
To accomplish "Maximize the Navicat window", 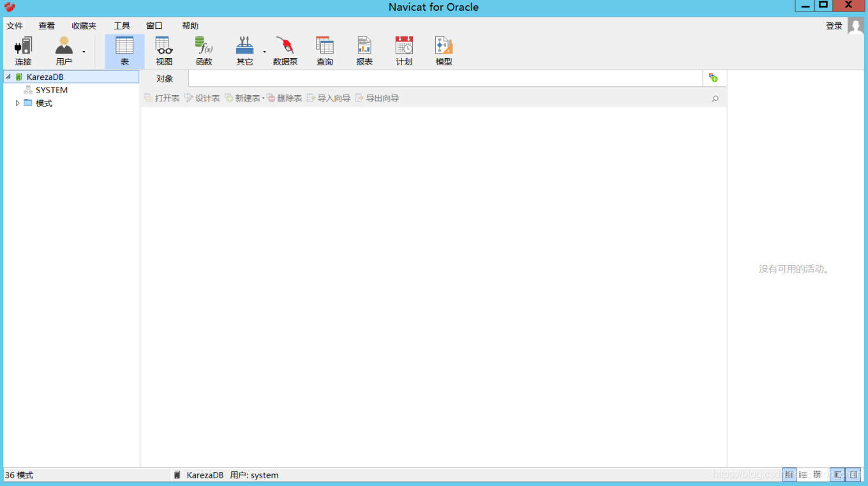I will tap(823, 6).
